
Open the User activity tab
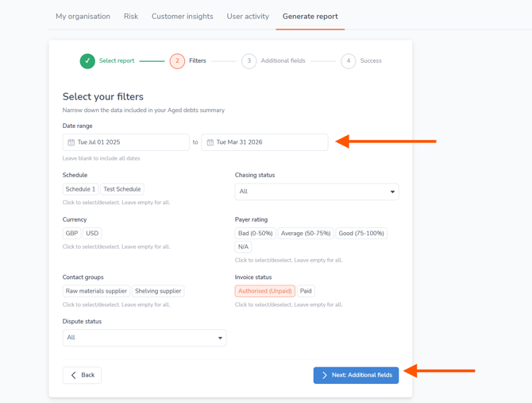pos(248,17)
